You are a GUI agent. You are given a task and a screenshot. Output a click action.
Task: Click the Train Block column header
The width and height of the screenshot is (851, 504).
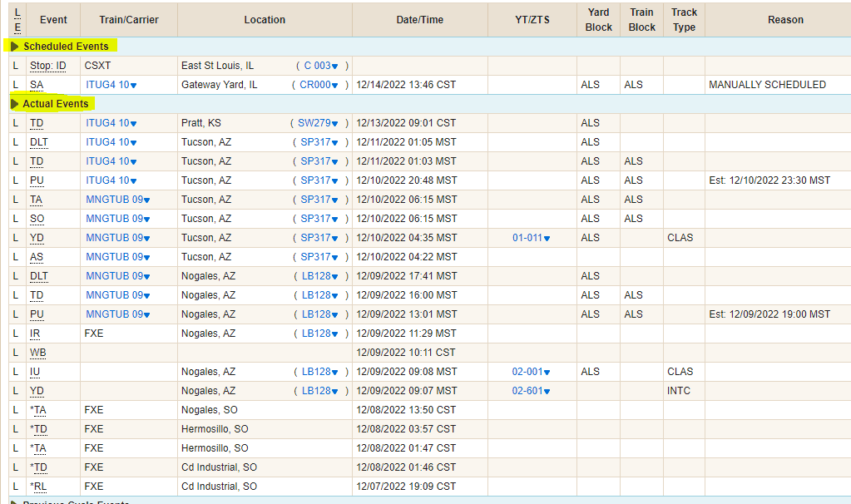(641, 19)
